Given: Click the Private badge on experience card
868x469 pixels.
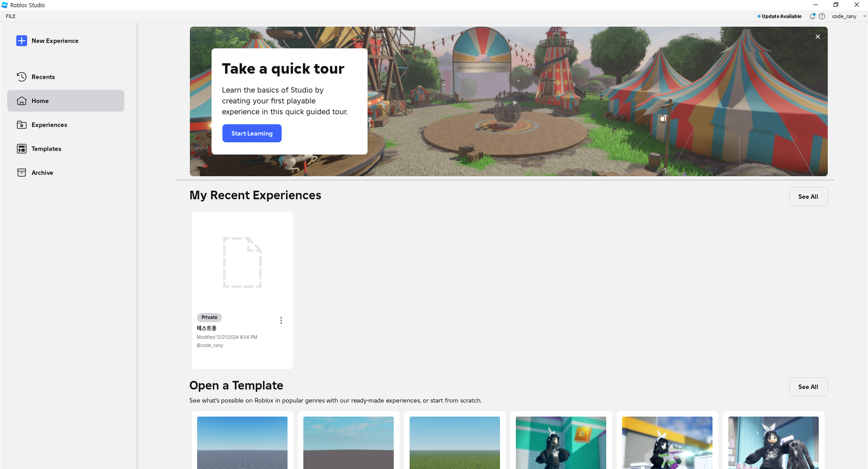Looking at the screenshot, I should (209, 317).
